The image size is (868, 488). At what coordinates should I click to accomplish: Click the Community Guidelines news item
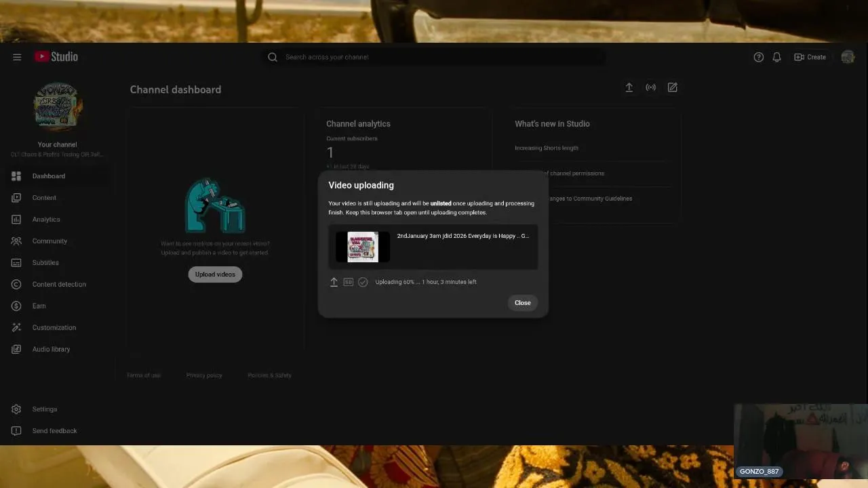[x=590, y=199]
